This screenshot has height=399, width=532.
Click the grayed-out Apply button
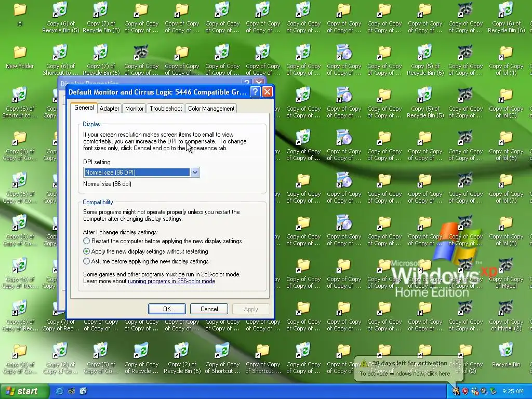[x=251, y=309]
